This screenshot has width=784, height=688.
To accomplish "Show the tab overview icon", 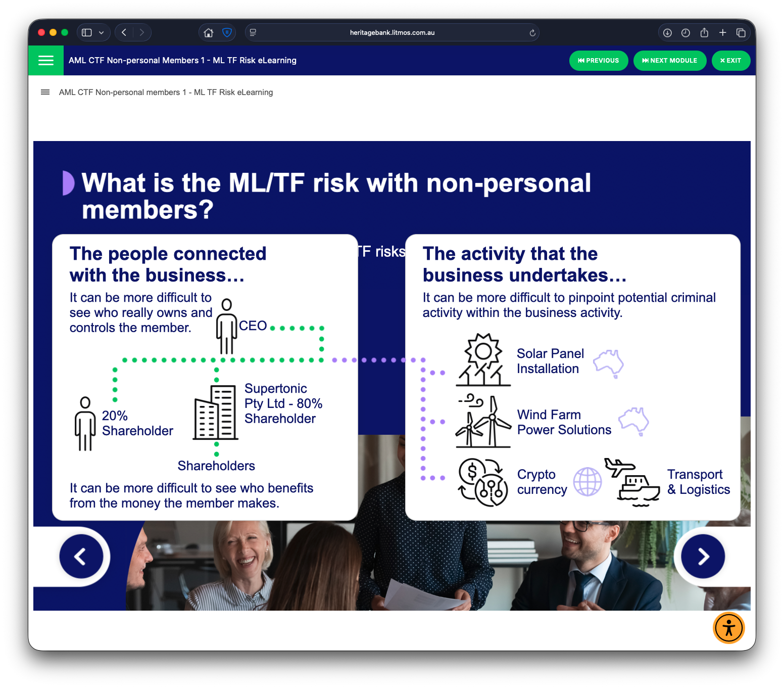I will tap(741, 32).
